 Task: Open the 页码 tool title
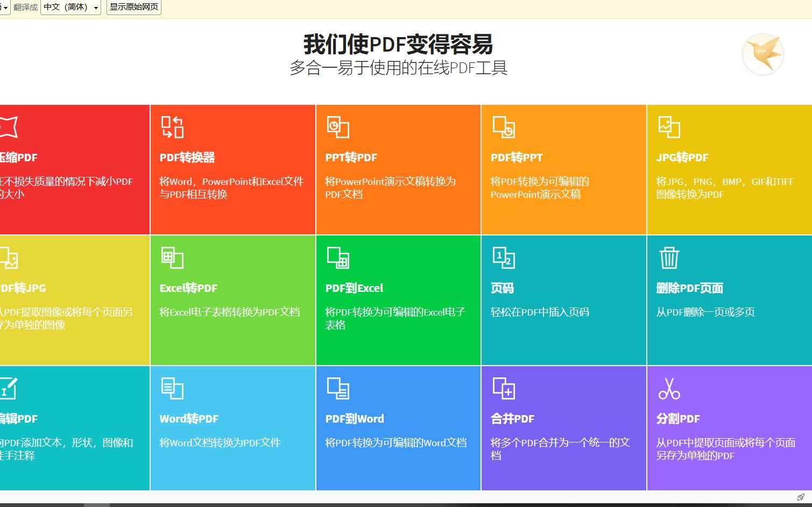pos(502,288)
